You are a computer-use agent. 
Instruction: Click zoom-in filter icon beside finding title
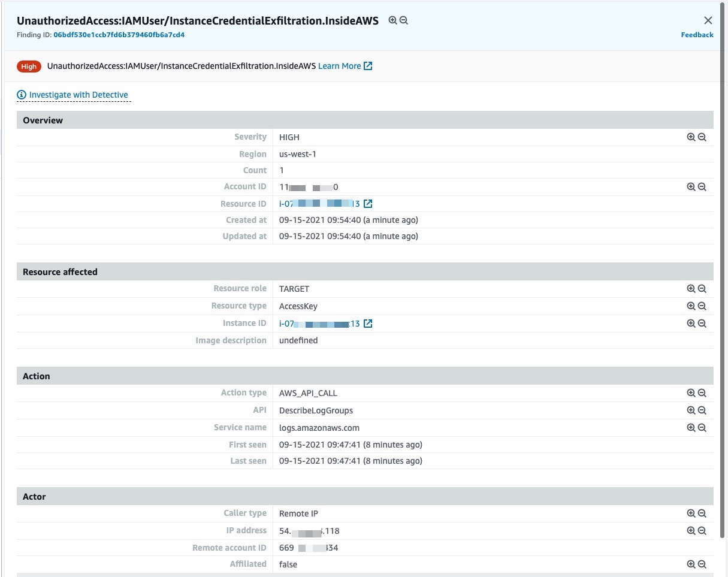tap(392, 20)
